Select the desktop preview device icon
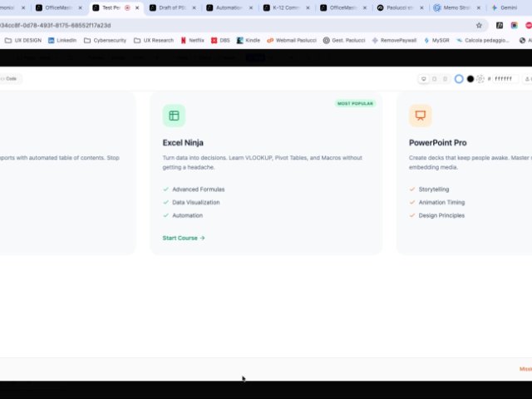The image size is (532, 399). pyautogui.click(x=424, y=79)
